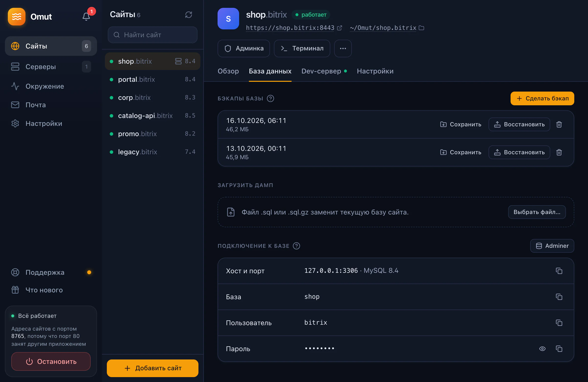Image resolution: width=588 pixels, height=382 pixels.
Task: Switch to the Dev-сервер tab
Action: (x=324, y=71)
